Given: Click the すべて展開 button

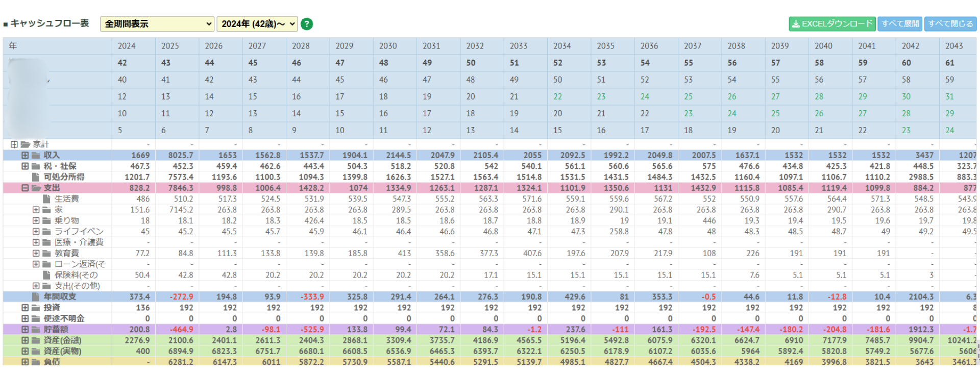Looking at the screenshot, I should tap(900, 24).
